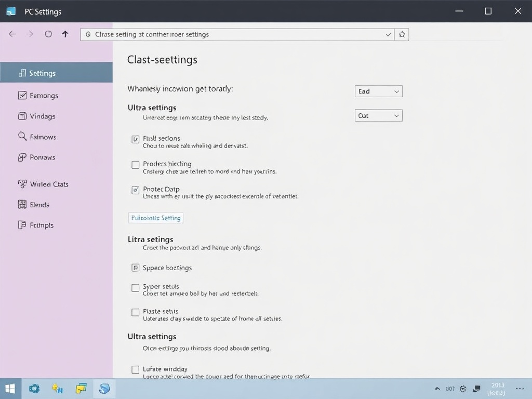
Task: Disable the Protec Datp option
Action: (x=135, y=190)
